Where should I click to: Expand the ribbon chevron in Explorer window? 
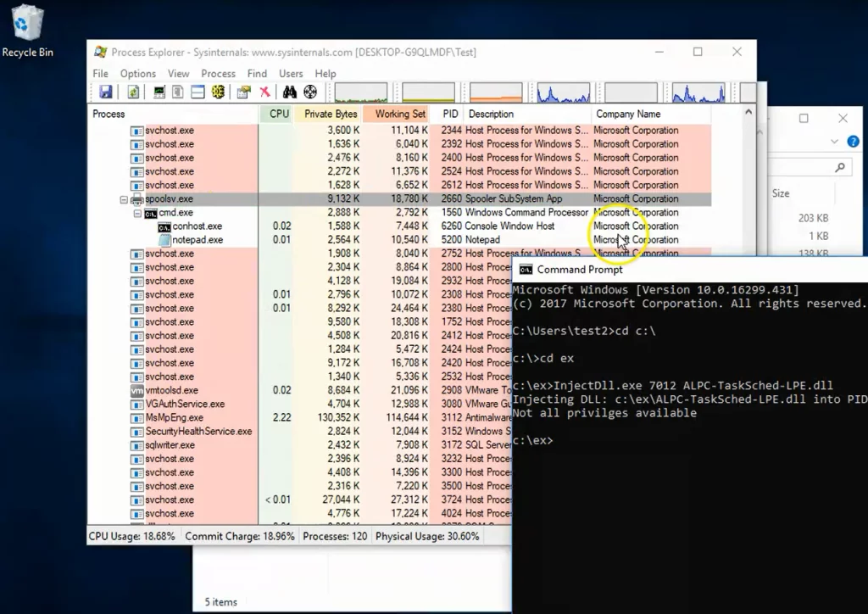tap(834, 142)
